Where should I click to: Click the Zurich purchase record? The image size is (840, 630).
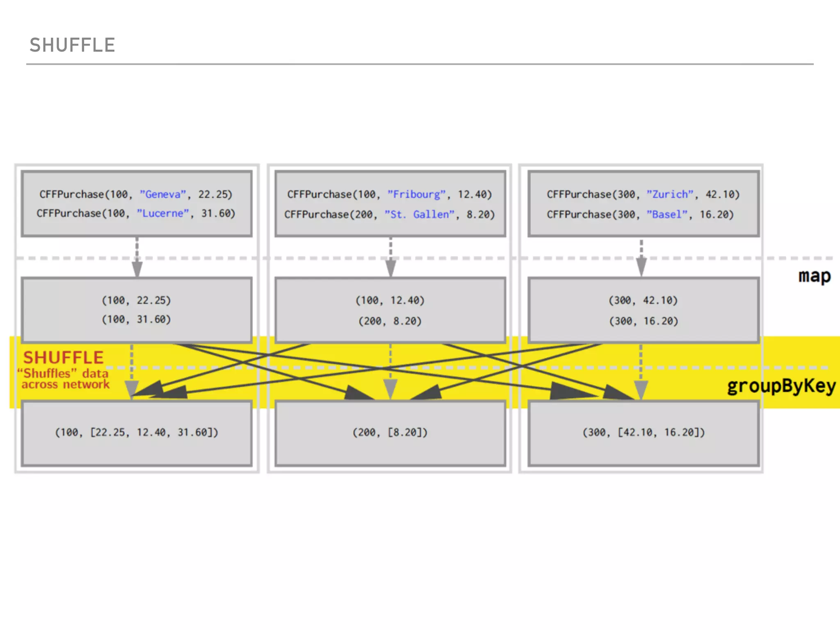pyautogui.click(x=643, y=194)
